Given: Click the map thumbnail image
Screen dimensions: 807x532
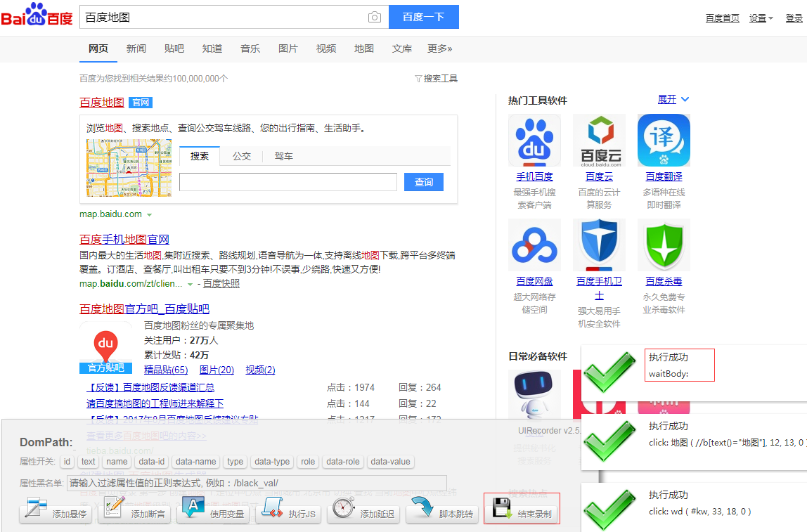Looking at the screenshot, I should pyautogui.click(x=129, y=168).
